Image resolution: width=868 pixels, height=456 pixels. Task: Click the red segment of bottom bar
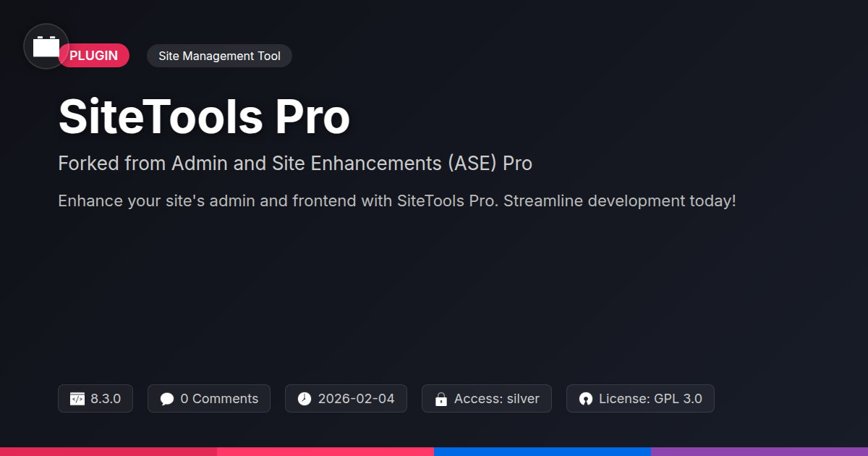pyautogui.click(x=109, y=452)
